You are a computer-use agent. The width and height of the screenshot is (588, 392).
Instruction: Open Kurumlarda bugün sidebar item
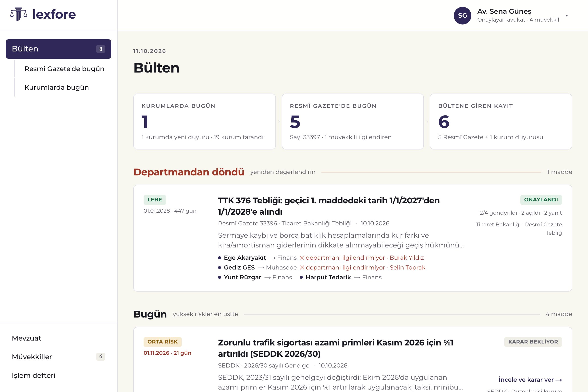point(57,87)
